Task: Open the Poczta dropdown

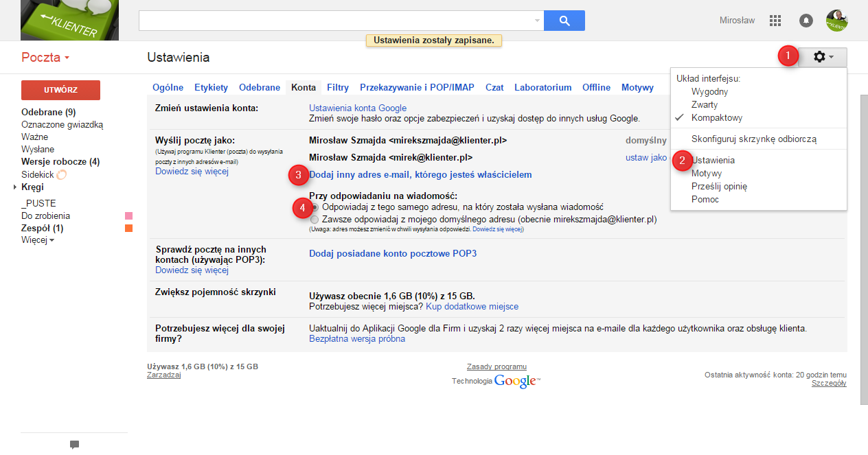Action: coord(45,58)
